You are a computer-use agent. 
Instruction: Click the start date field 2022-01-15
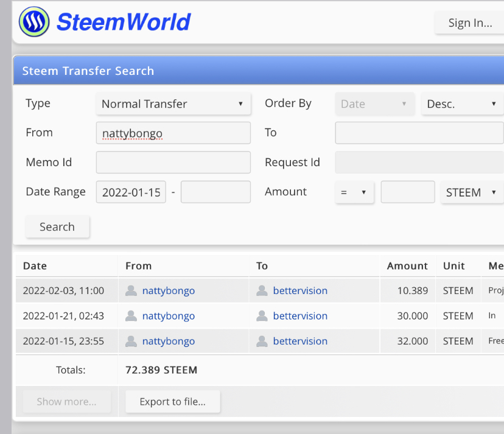(131, 192)
